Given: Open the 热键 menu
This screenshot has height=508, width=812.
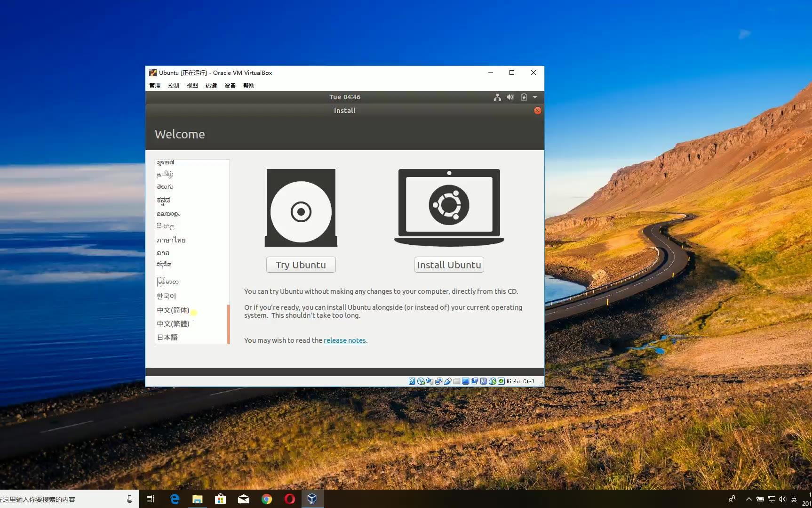Looking at the screenshot, I should (x=211, y=85).
